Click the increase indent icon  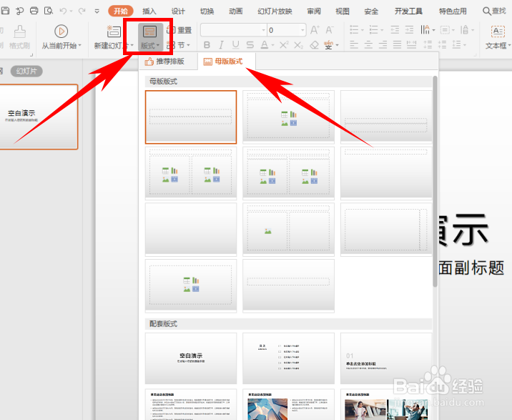[x=409, y=30]
